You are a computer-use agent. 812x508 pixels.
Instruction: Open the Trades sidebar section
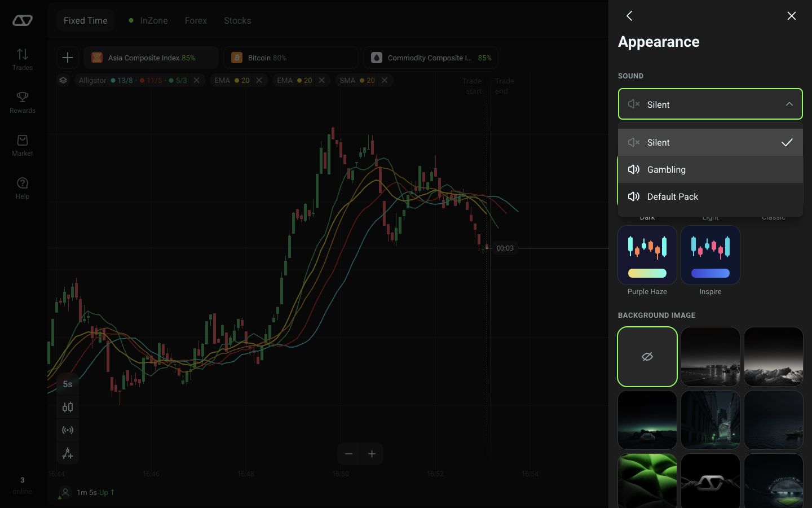[x=23, y=60]
